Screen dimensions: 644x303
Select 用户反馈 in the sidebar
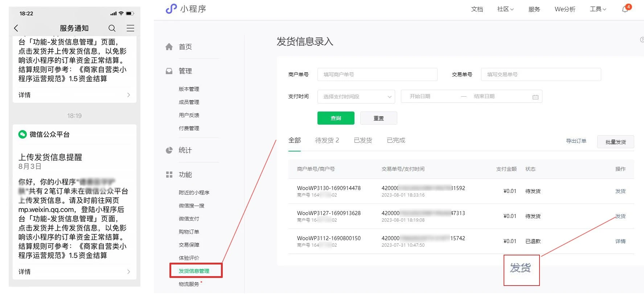pyautogui.click(x=189, y=115)
